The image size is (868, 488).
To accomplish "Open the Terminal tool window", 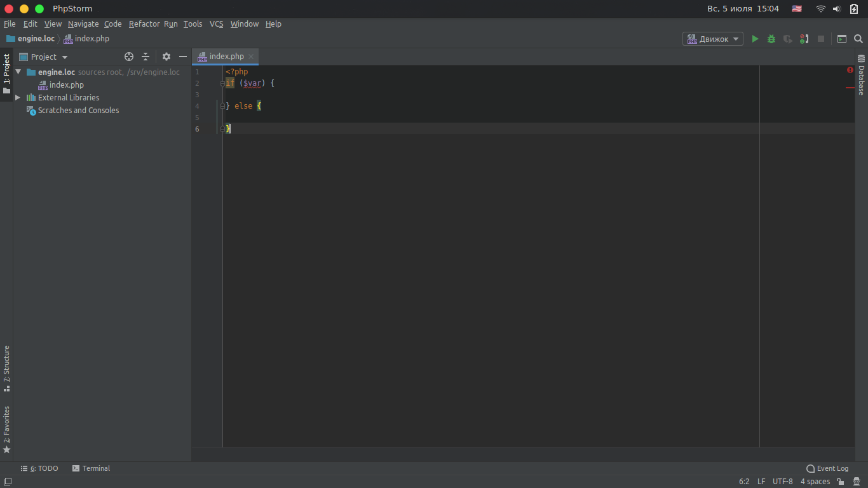I will [x=91, y=468].
